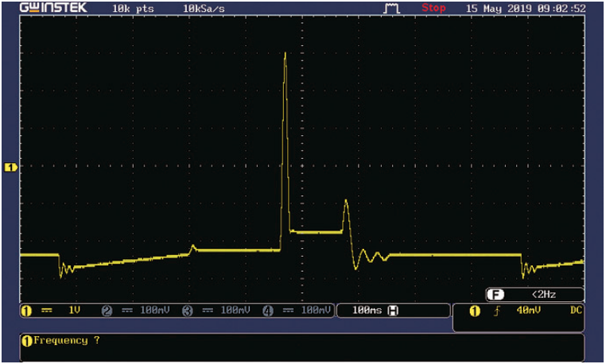Select the channel 4 number badge
This screenshot has height=364, width=606.
point(268,311)
